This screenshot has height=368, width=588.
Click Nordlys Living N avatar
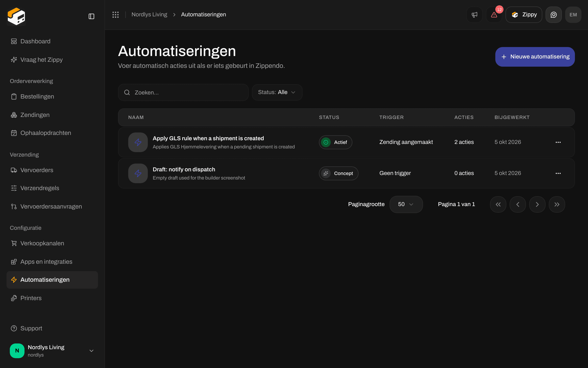(x=17, y=351)
